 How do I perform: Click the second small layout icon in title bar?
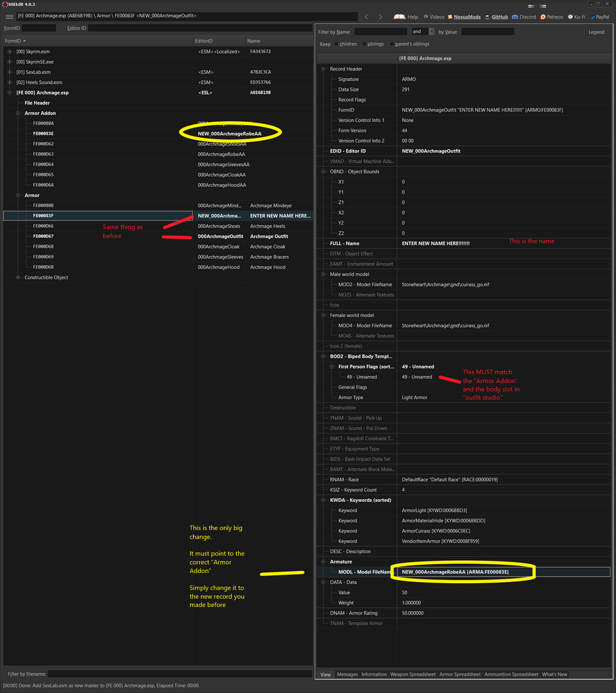tap(543, 6)
